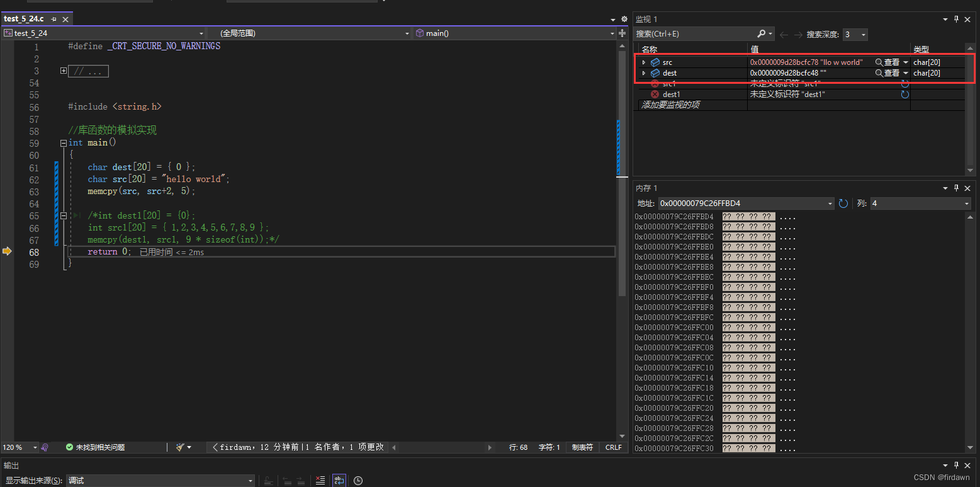Click the editor horizontal scroll left arrow
The width and height of the screenshot is (980, 487).
click(395, 447)
